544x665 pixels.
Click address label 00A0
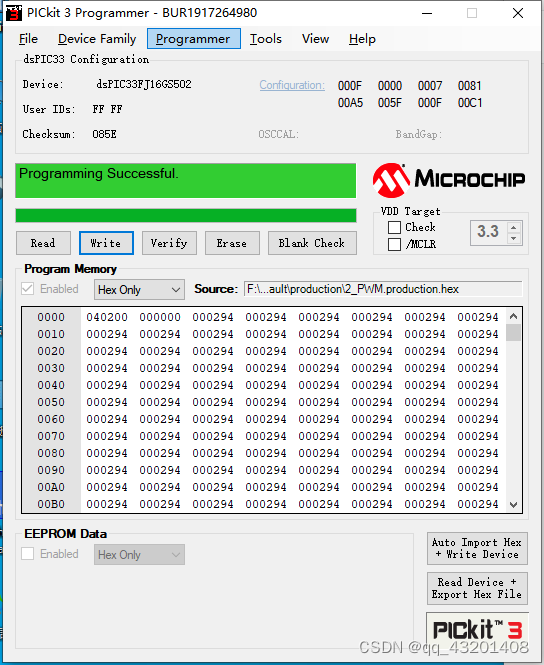click(x=51, y=487)
